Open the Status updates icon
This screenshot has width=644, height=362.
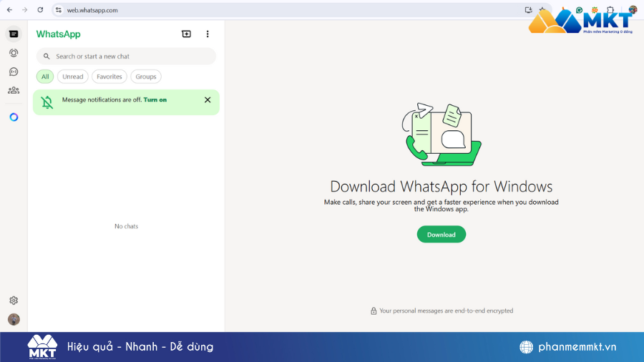14,53
